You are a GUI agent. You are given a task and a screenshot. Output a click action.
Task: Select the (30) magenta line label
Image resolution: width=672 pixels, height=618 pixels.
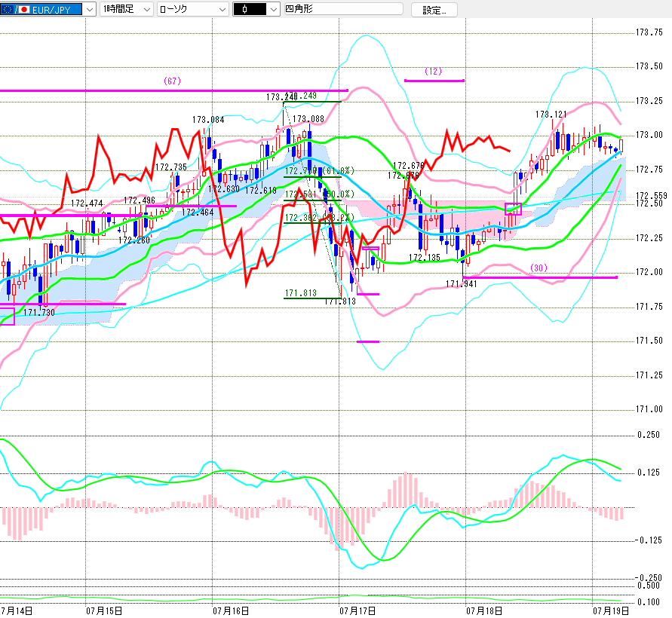[x=539, y=268]
